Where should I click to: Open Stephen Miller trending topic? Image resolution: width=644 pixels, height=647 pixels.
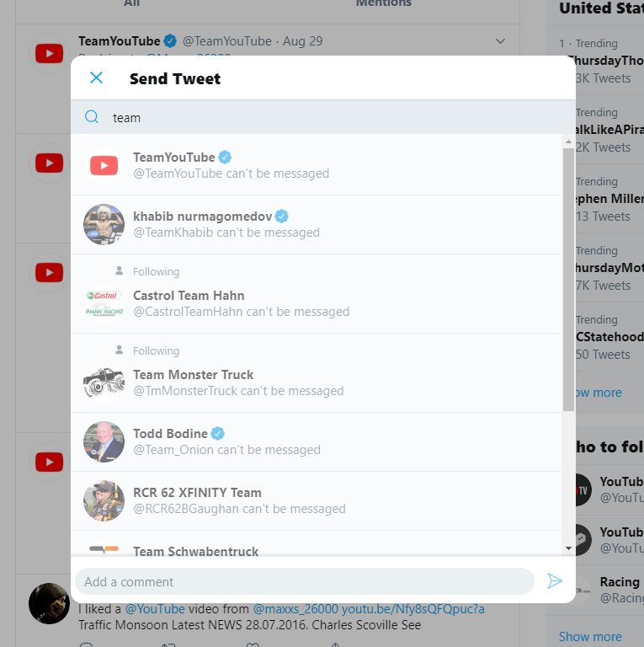click(609, 199)
